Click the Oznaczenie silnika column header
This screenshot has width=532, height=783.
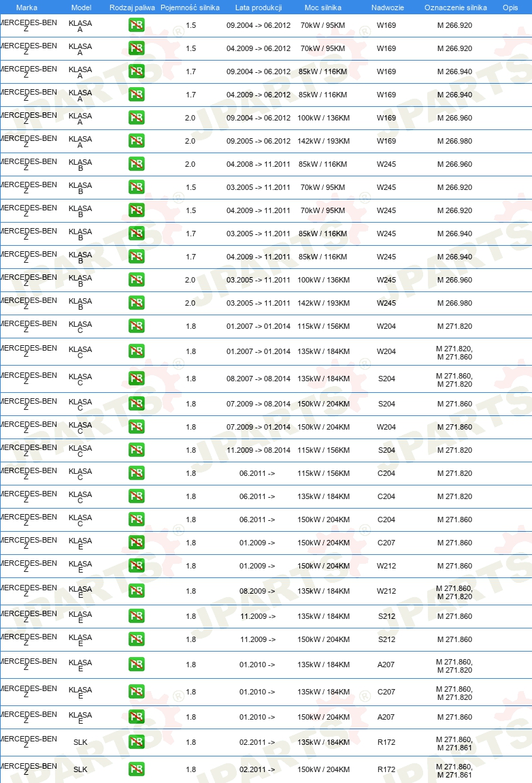(x=455, y=7)
